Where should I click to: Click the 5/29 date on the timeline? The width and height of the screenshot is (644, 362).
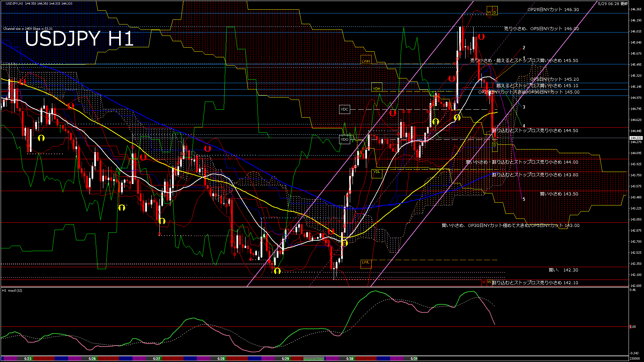(x=285, y=359)
